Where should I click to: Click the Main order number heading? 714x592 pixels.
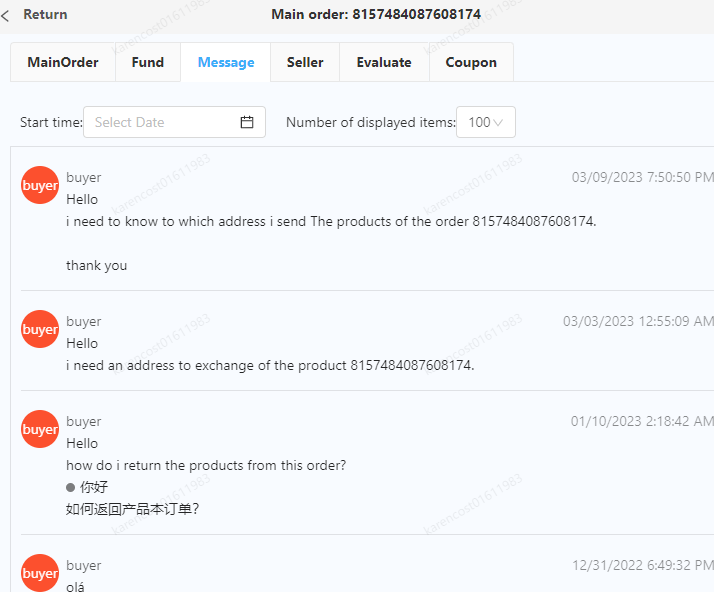pos(376,15)
